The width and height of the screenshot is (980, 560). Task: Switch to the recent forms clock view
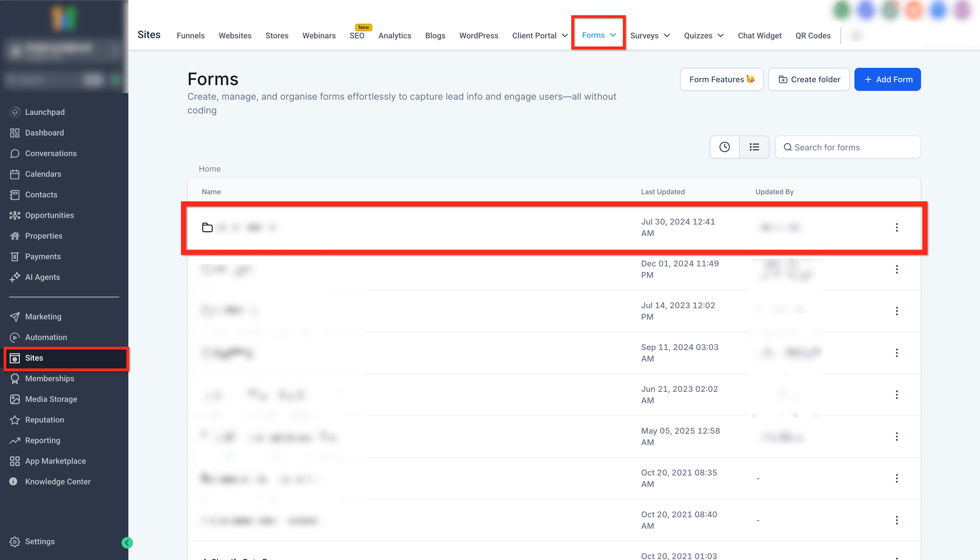724,147
